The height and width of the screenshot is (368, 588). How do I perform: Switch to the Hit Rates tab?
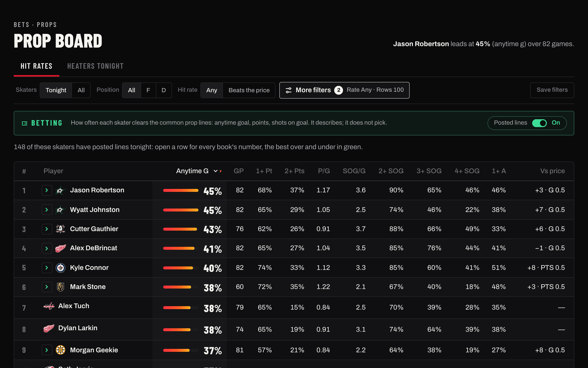click(37, 66)
